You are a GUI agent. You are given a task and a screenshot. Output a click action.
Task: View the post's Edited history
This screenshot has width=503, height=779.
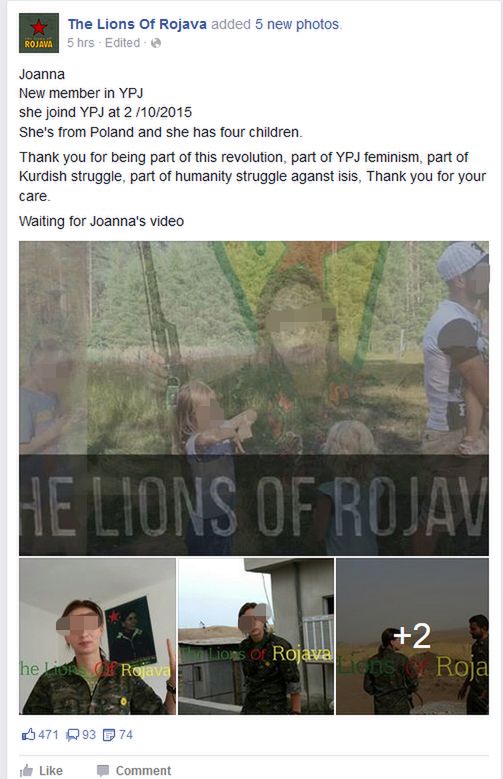click(122, 43)
